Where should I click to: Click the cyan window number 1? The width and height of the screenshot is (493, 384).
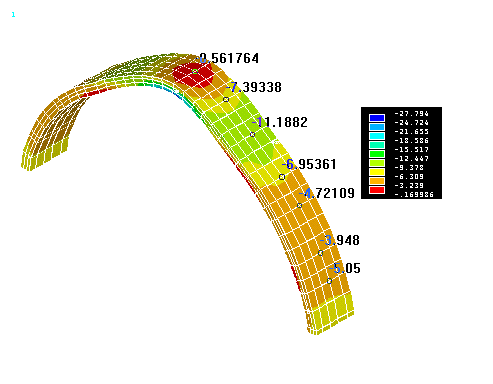[13, 15]
